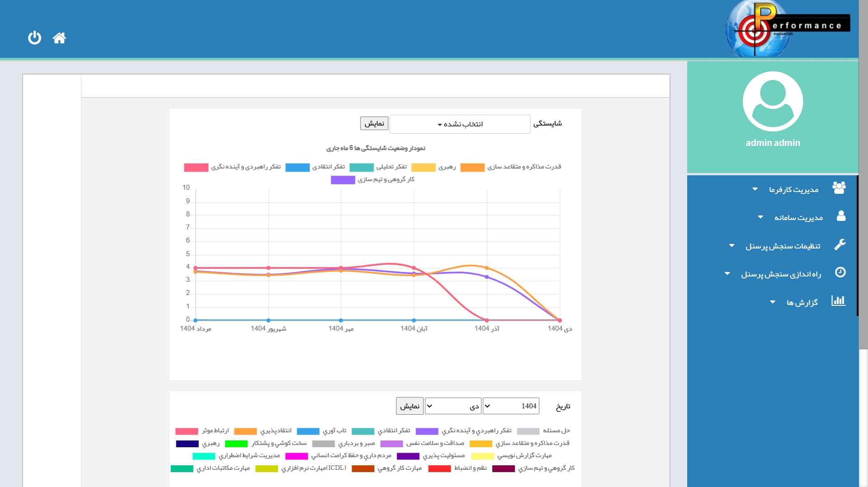Click the ارتباط موثر pink color swatch

(x=186, y=431)
